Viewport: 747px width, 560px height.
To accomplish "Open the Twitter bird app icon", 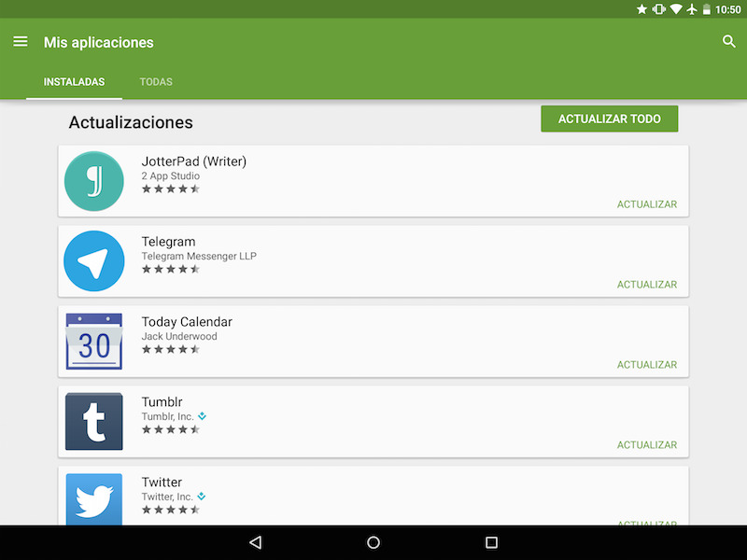I will coord(94,499).
